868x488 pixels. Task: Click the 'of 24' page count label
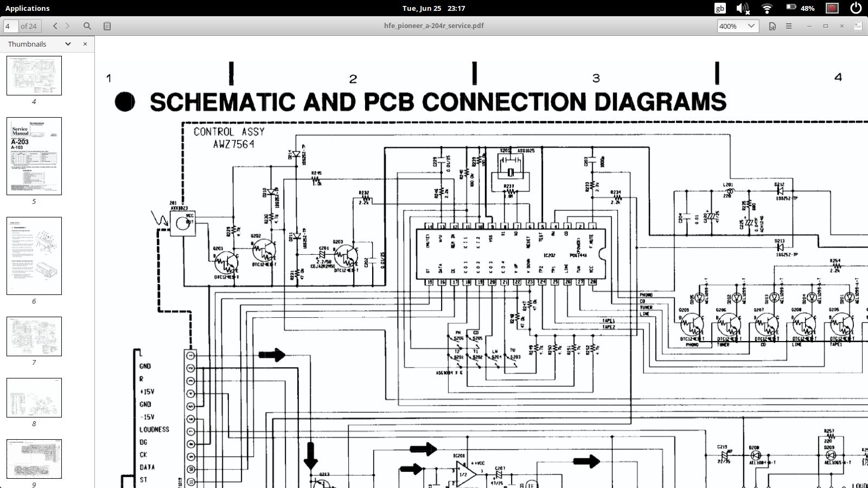29,25
